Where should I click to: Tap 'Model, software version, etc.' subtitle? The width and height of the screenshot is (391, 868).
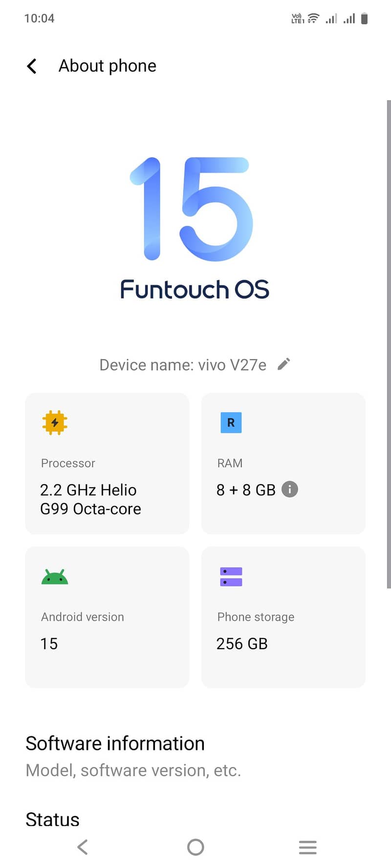133,770
